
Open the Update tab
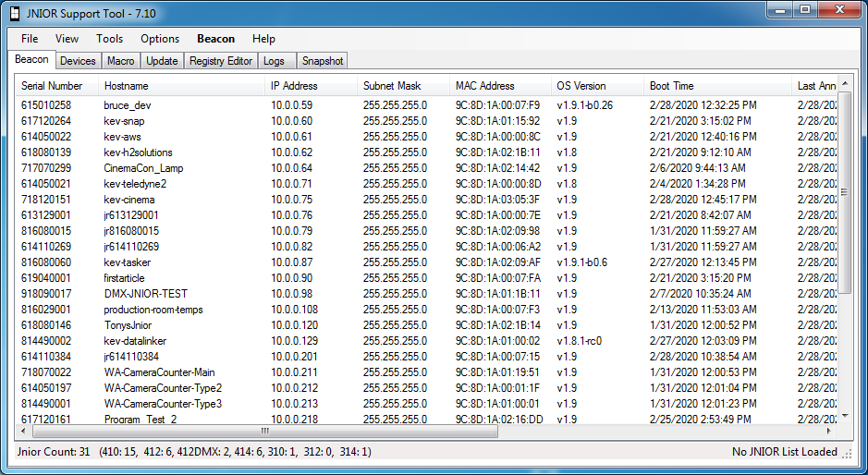(x=162, y=61)
